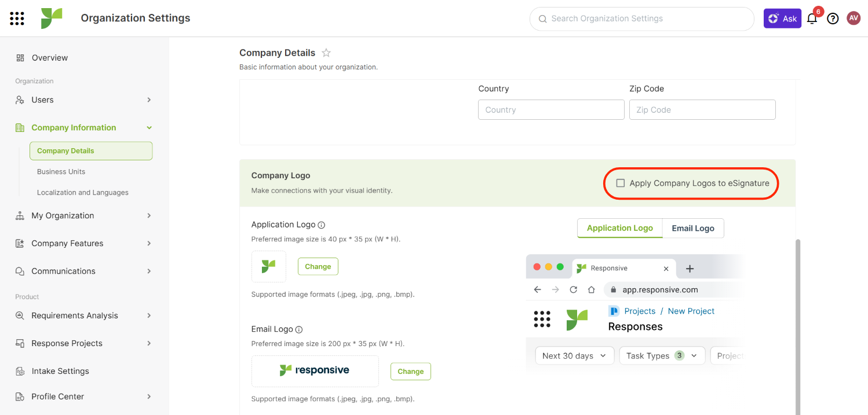
Task: Select Company Details in sidebar
Action: coord(91,151)
